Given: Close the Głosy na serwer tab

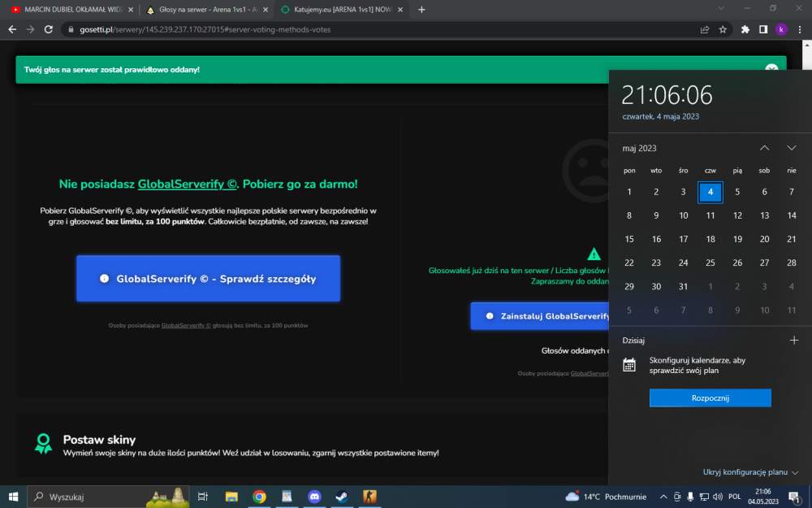Looking at the screenshot, I should (x=266, y=9).
